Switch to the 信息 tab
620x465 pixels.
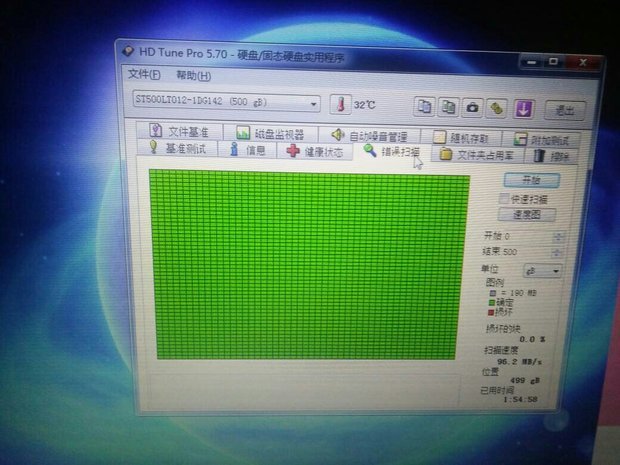point(247,150)
